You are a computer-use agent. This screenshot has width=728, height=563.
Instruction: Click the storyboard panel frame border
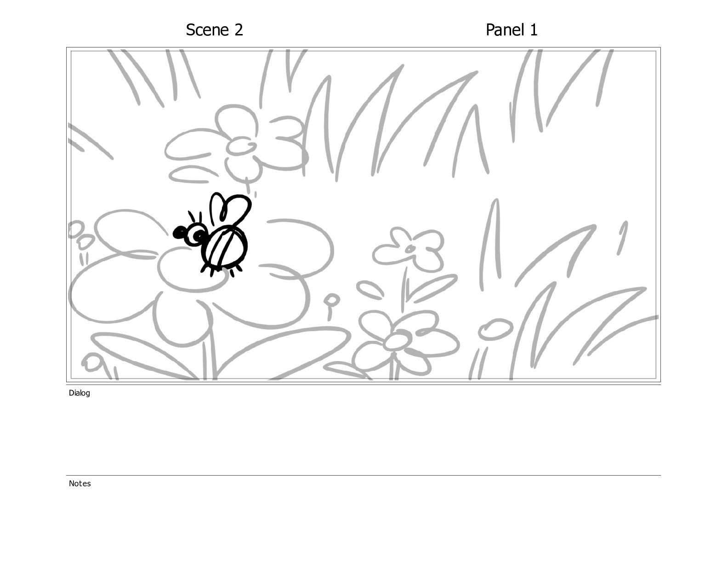[x=363, y=48]
